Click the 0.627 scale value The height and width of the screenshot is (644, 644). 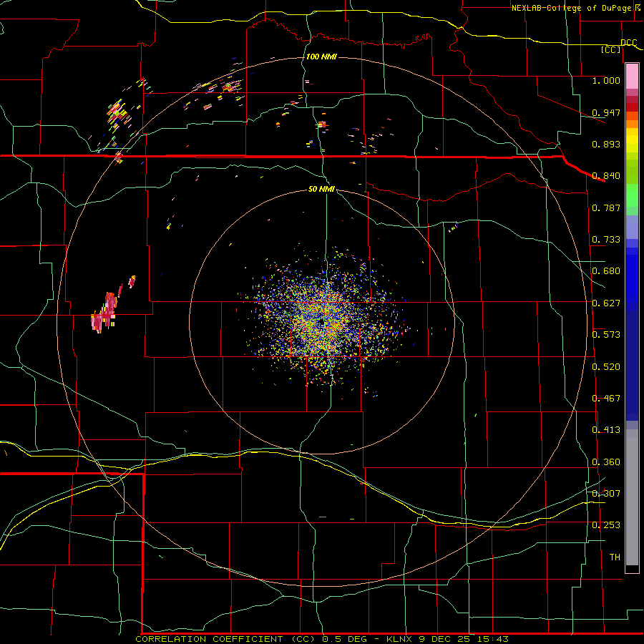pos(606,303)
